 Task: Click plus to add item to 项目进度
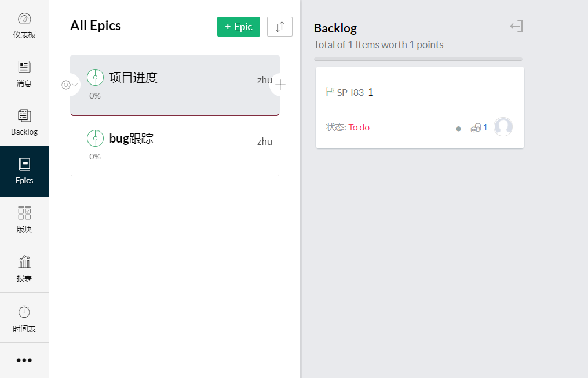tap(280, 85)
